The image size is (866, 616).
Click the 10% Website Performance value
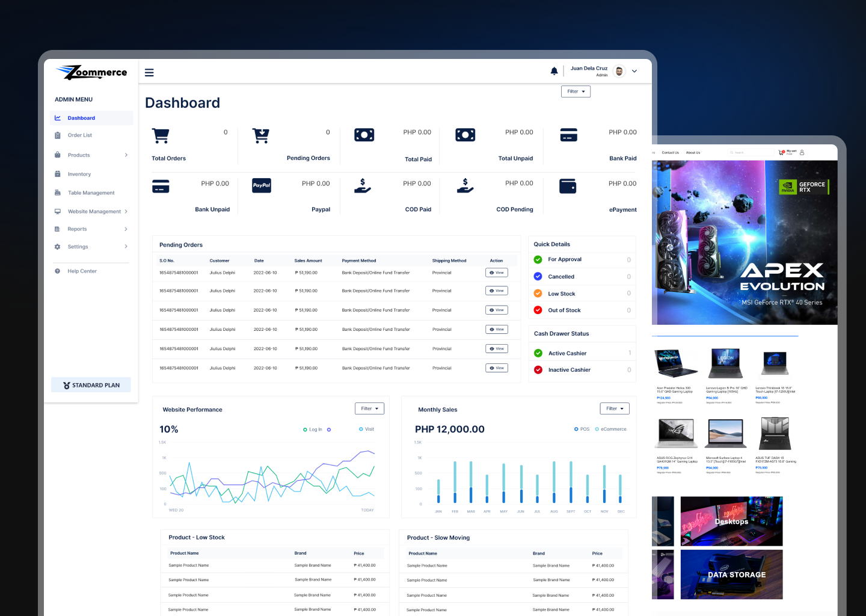click(169, 430)
